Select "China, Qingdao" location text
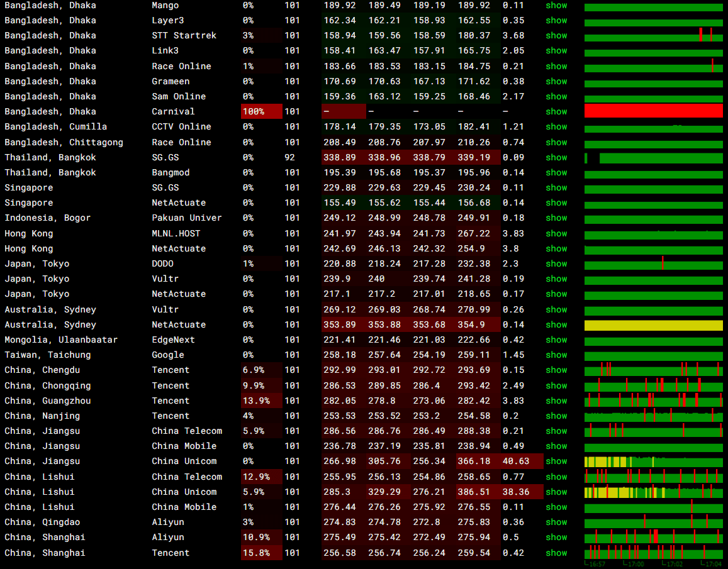Screen dimensions: 728x569 [42, 522]
